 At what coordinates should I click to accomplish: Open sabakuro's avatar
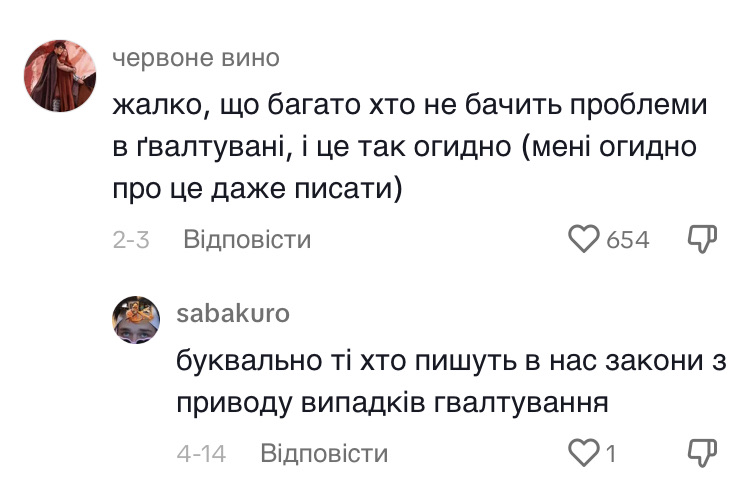(x=136, y=320)
